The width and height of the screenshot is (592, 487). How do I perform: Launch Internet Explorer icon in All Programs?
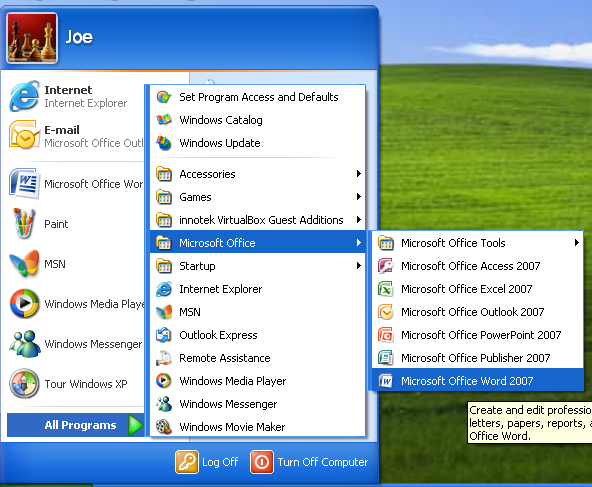tap(164, 289)
